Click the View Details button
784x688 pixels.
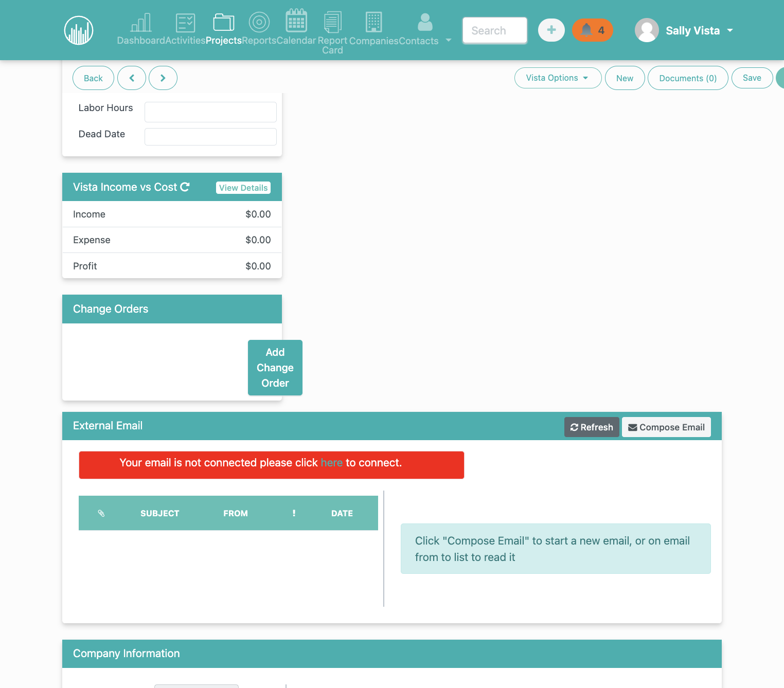coord(243,188)
